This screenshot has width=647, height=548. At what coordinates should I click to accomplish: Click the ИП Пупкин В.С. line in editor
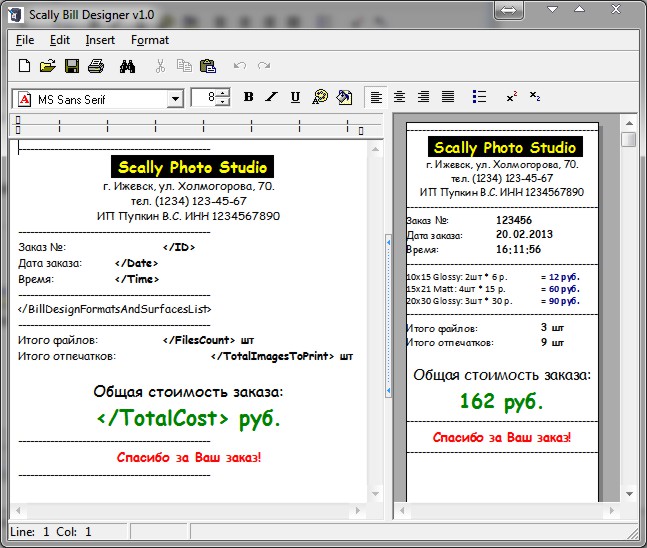click(189, 216)
